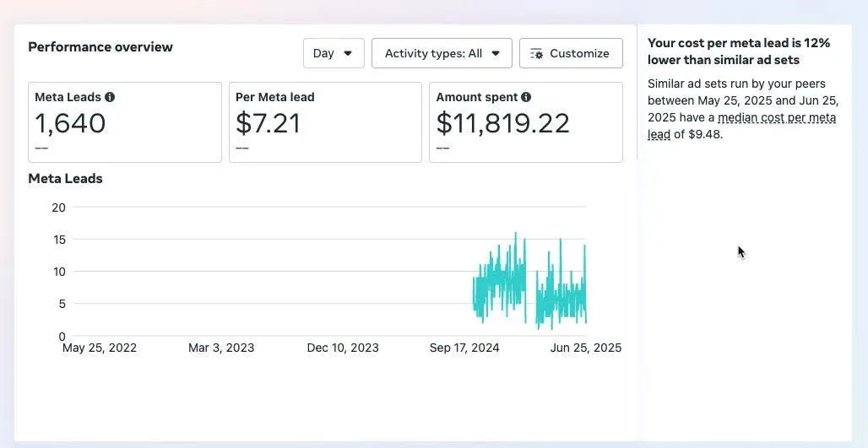868x448 pixels.
Task: Open the Day granularity dropdown
Action: pos(334,53)
